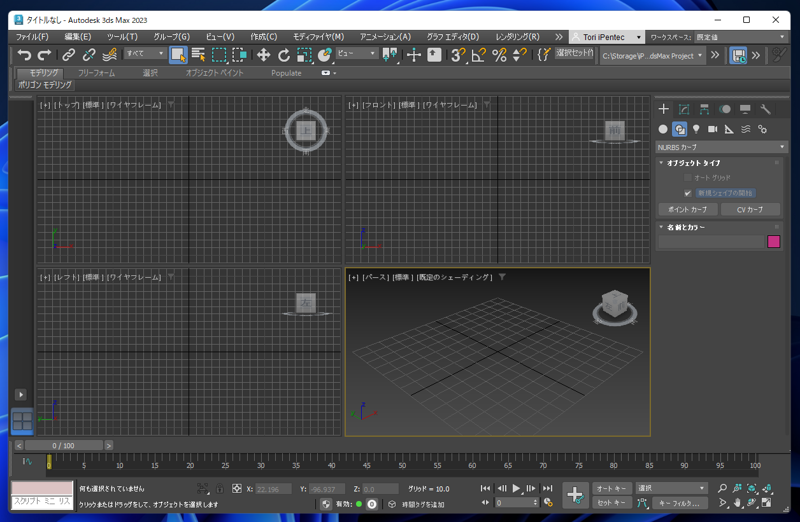This screenshot has width=800, height=522.
Task: Open the Tori iPentec account dropdown
Action: tap(606, 37)
